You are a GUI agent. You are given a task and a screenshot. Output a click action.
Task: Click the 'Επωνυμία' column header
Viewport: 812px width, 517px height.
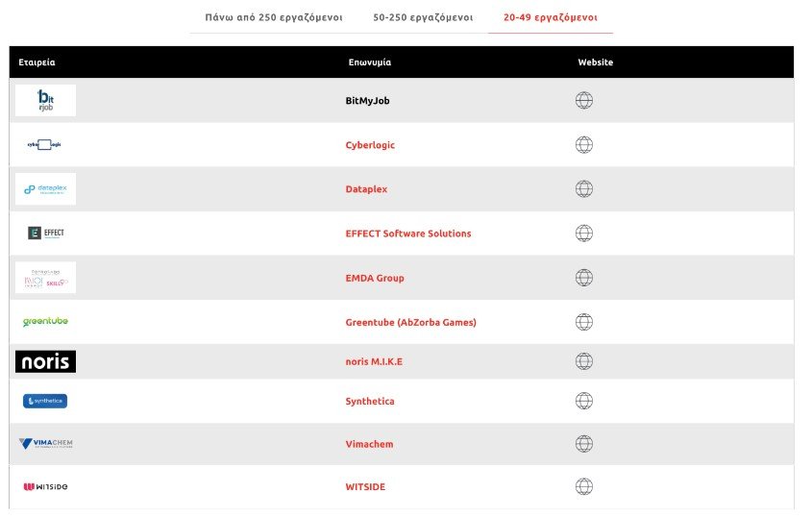pos(369,62)
